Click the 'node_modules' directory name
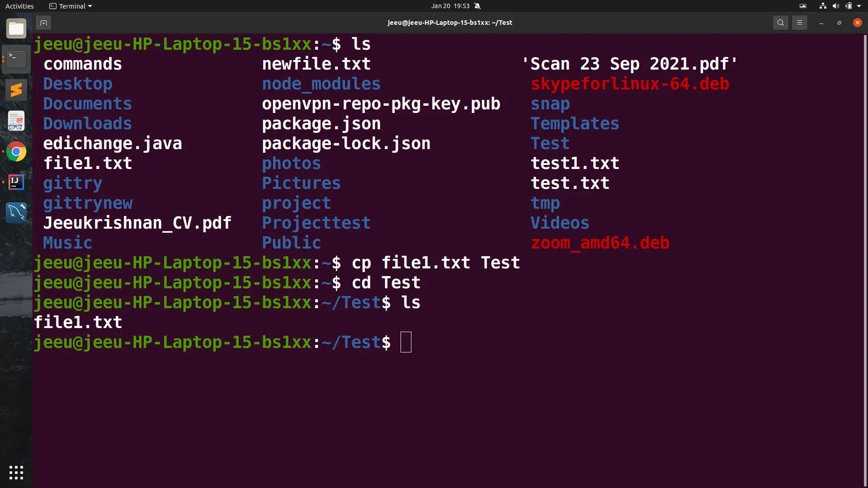The image size is (868, 488). pos(321,84)
